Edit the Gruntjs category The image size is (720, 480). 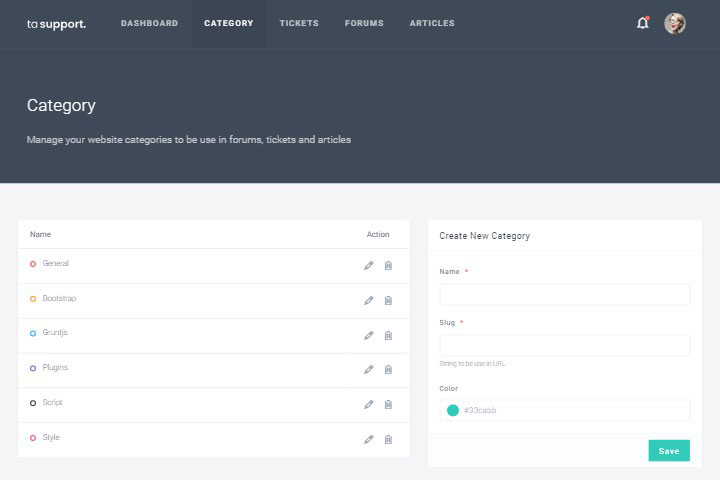pos(368,335)
